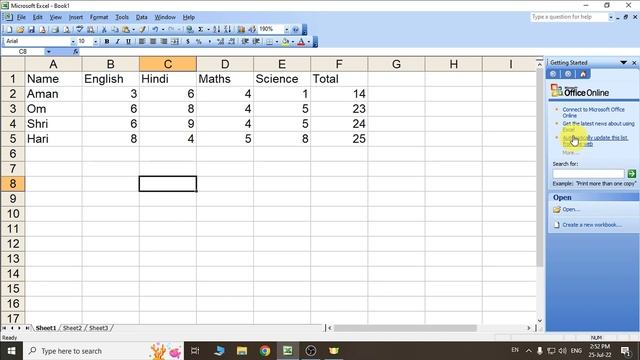Open the Format menu

tap(99, 17)
